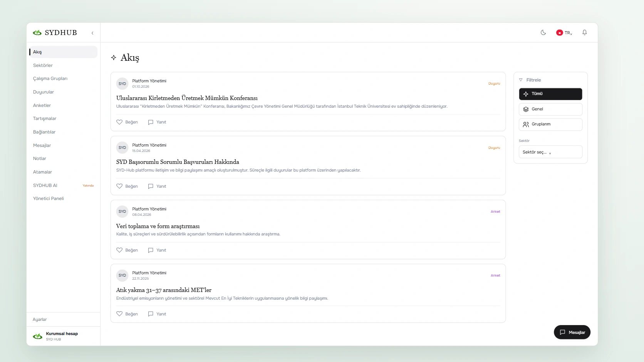This screenshot has width=644, height=362.
Task: Open Tartışmalar in the sidebar
Action: (63, 118)
